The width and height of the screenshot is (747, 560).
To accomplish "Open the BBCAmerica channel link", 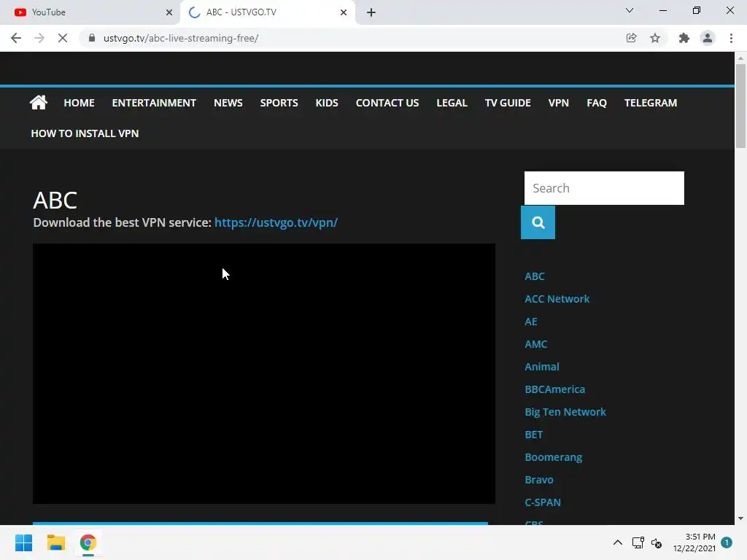I will 554,389.
